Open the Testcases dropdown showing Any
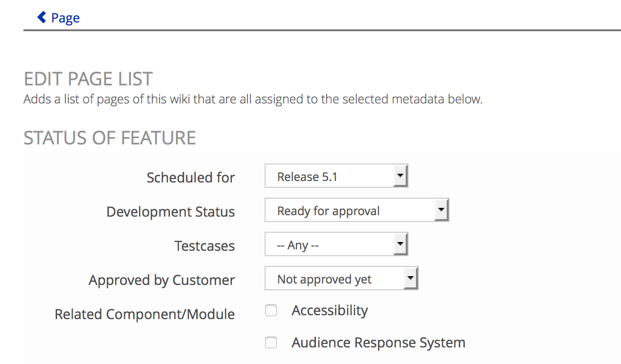Viewport: 621px width, 364px height. (336, 244)
